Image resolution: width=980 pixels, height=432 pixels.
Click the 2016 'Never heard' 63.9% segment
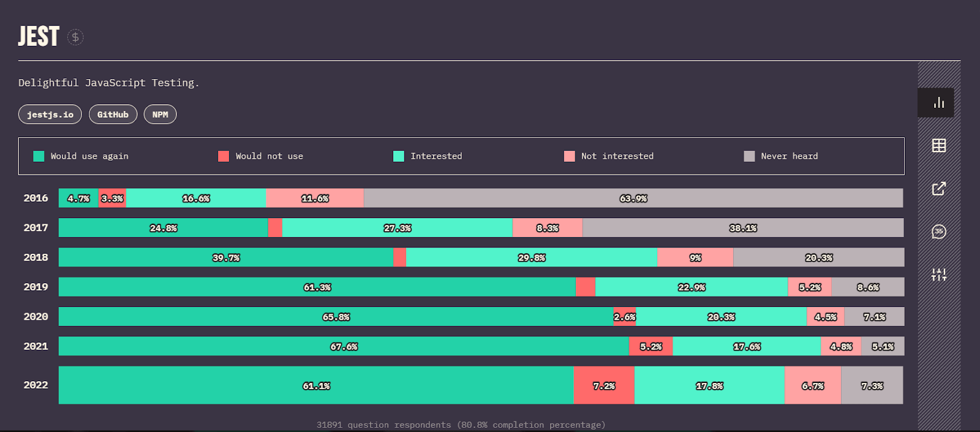(x=633, y=199)
